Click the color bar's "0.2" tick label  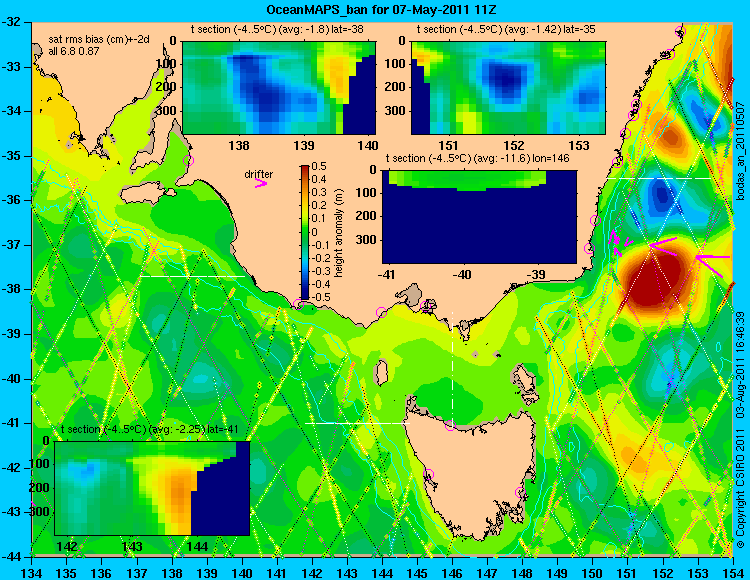(x=319, y=205)
